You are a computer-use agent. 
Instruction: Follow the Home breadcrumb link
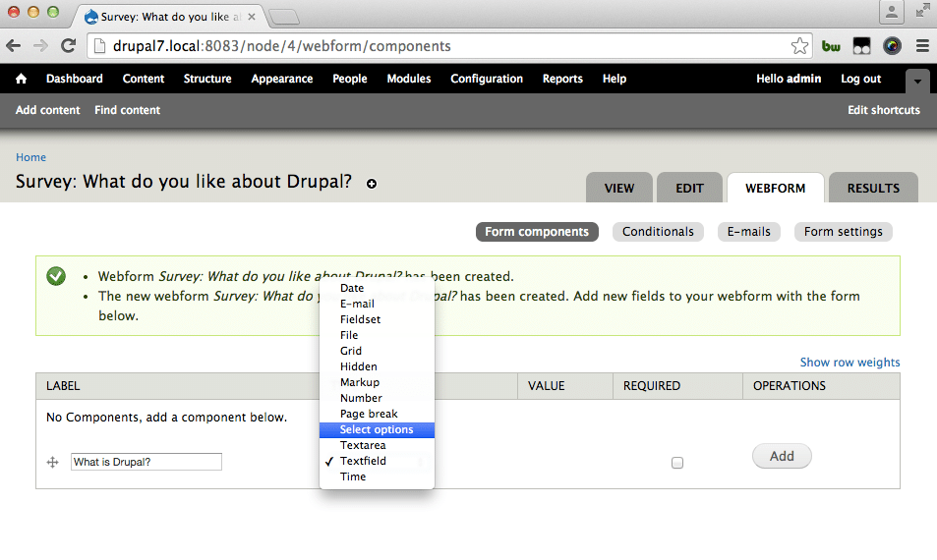click(31, 157)
